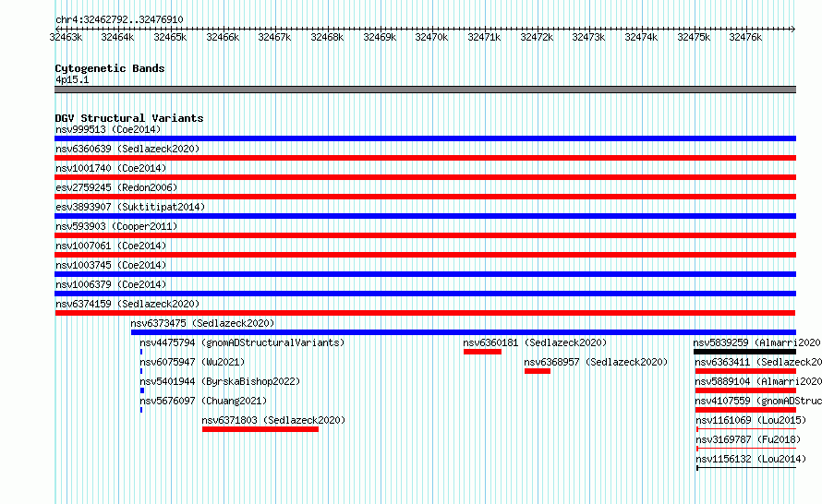
Task: Select the 32463k ruler position
Action: point(66,37)
